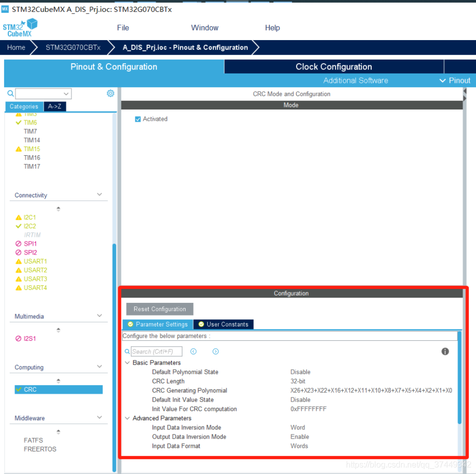This screenshot has width=476, height=474.
Task: Click the STM32CubeMX logo
Action: pos(20,28)
